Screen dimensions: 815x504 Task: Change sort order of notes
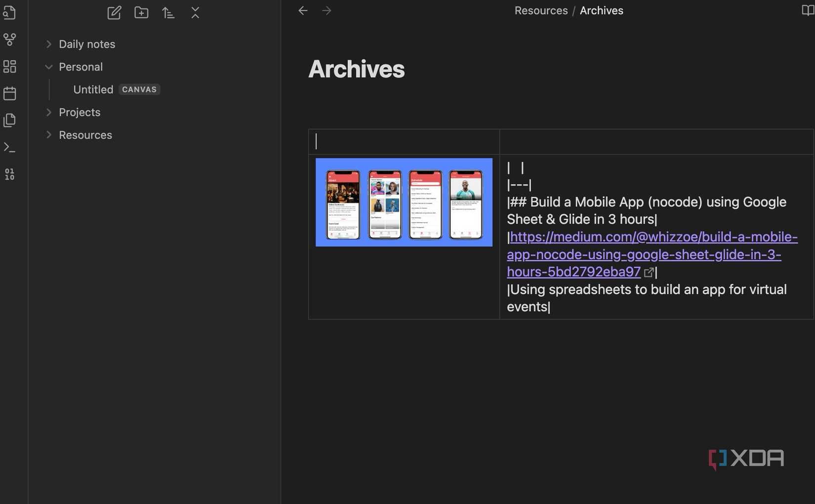click(168, 13)
